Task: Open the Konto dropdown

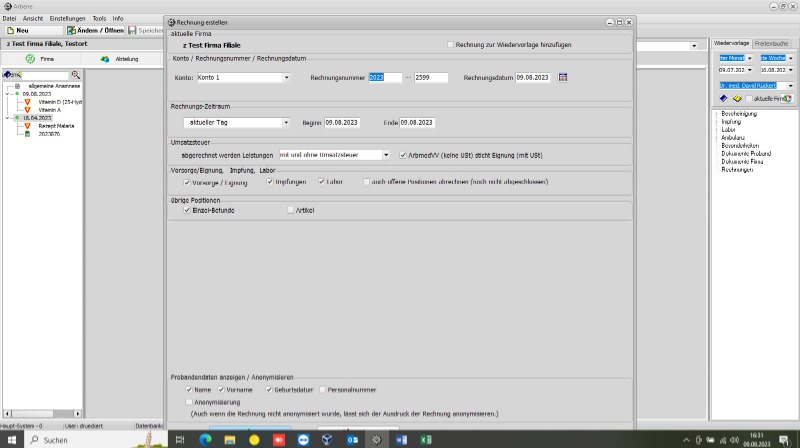Action: coord(286,77)
